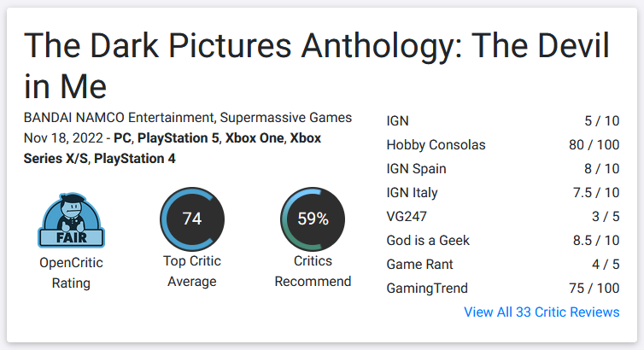
Task: Click the game title The Devil in Me
Action: click(317, 66)
